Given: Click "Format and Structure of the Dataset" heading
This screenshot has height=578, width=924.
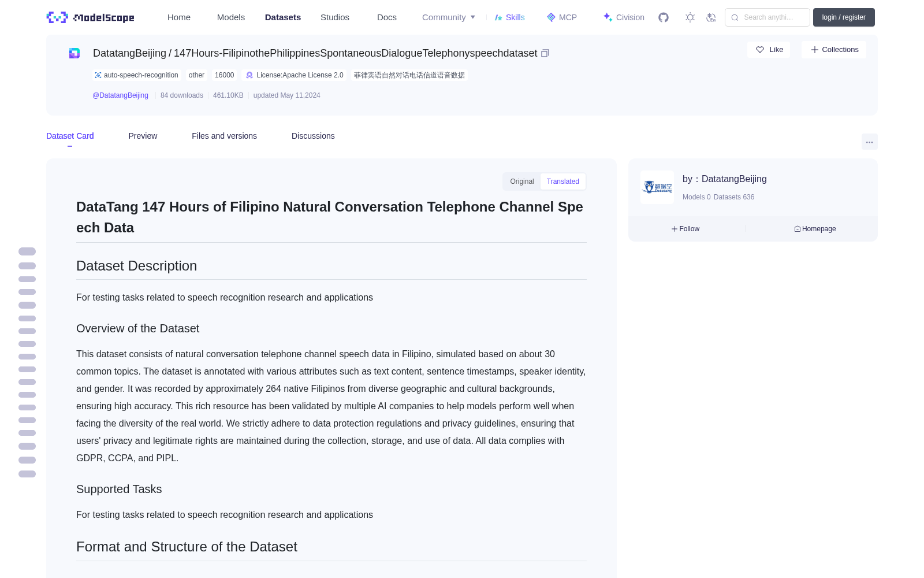Looking at the screenshot, I should (x=187, y=547).
